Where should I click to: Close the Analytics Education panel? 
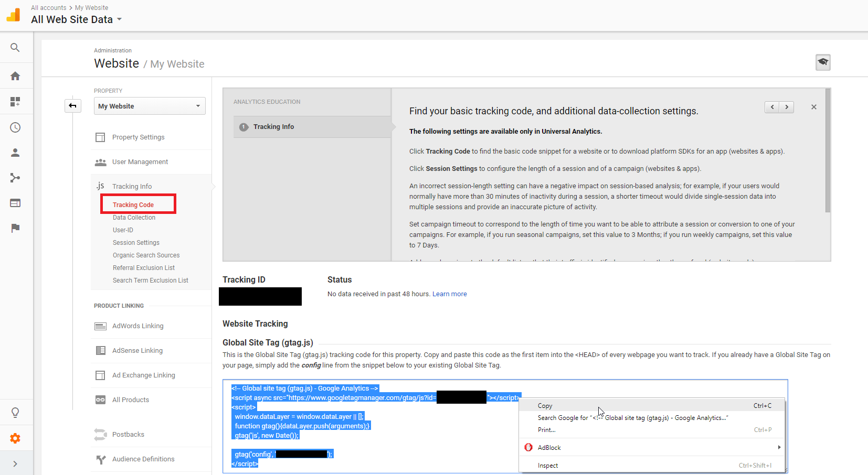tap(814, 107)
